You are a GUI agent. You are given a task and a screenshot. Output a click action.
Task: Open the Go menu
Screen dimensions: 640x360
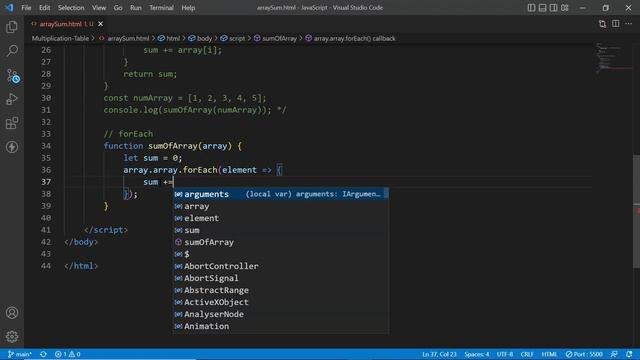pos(118,8)
